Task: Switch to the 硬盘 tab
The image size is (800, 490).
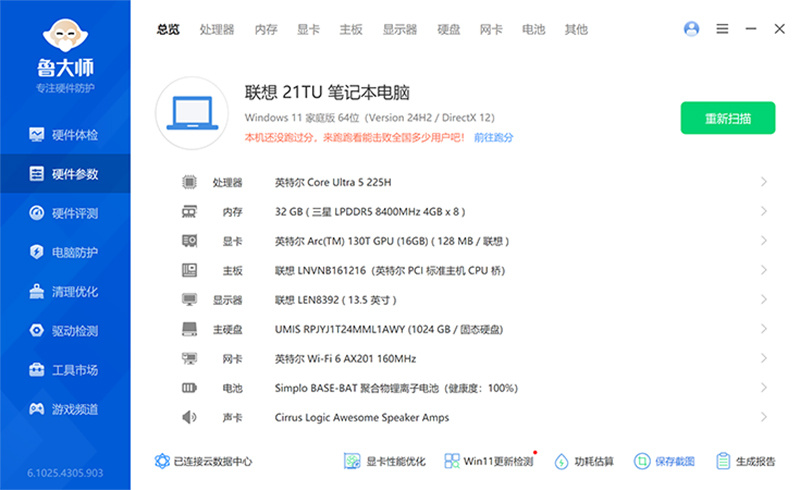Action: tap(448, 30)
